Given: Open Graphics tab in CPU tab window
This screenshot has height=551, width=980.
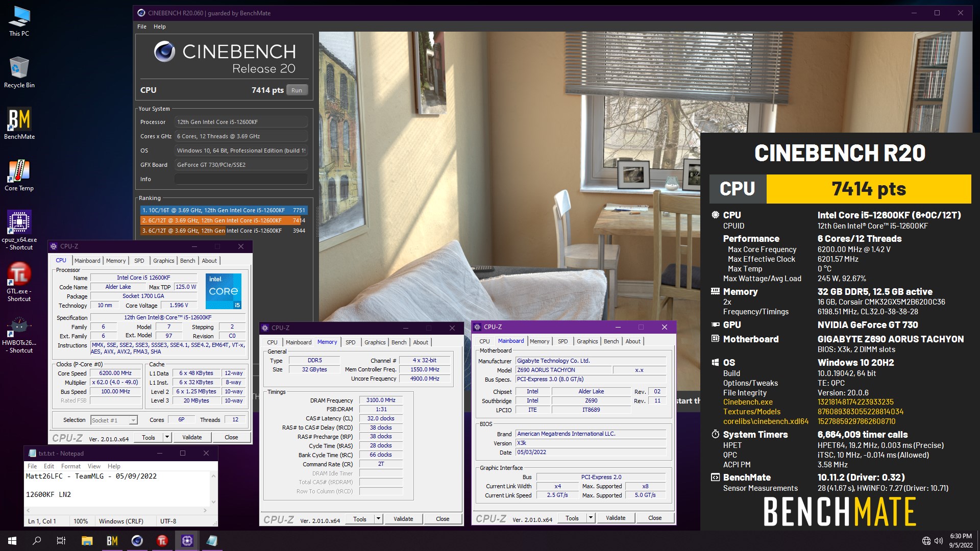Looking at the screenshot, I should coord(164,261).
